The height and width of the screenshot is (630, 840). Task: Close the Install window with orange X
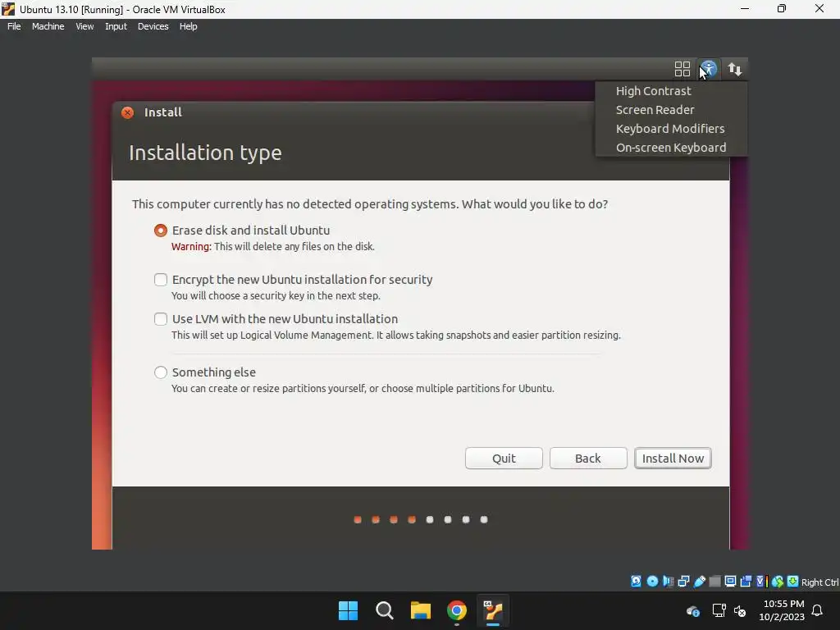(x=127, y=112)
